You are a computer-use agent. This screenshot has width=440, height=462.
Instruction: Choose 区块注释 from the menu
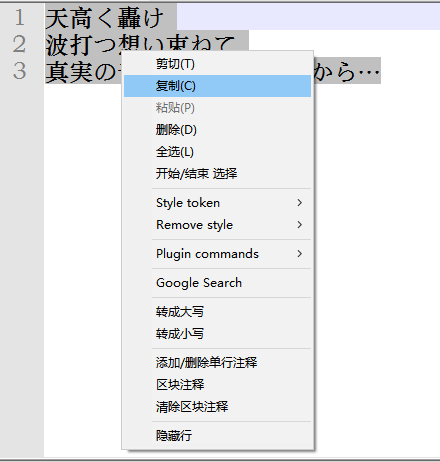(217, 385)
